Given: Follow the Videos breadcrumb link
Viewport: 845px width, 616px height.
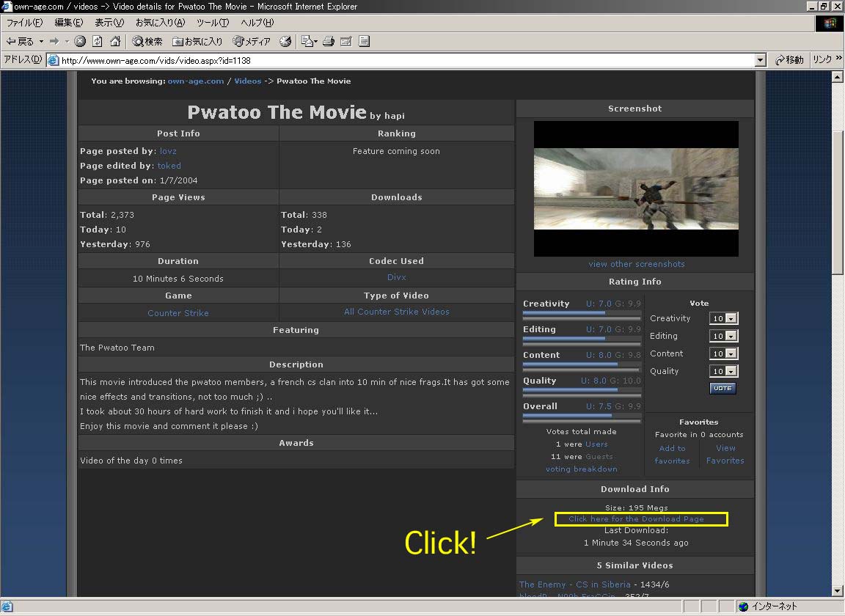Looking at the screenshot, I should tap(248, 81).
